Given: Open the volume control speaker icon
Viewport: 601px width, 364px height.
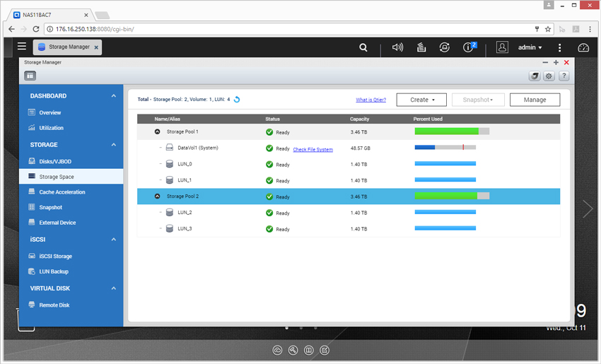Looking at the screenshot, I should coord(397,47).
